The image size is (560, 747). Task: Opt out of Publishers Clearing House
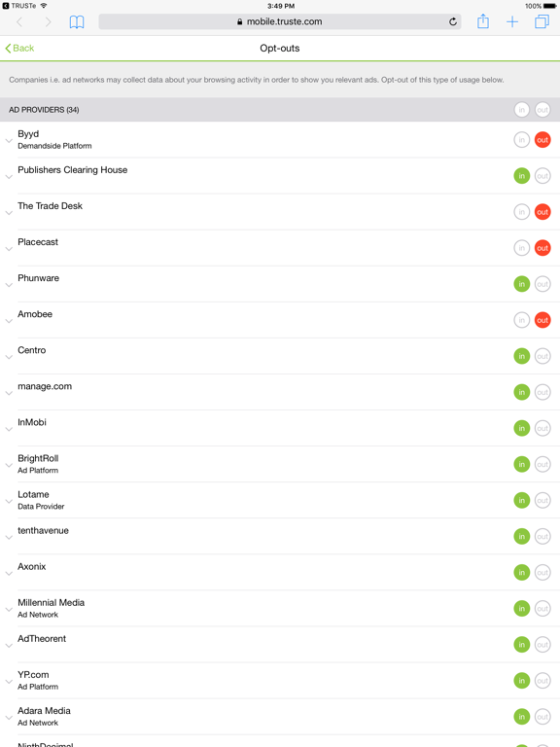tap(542, 176)
